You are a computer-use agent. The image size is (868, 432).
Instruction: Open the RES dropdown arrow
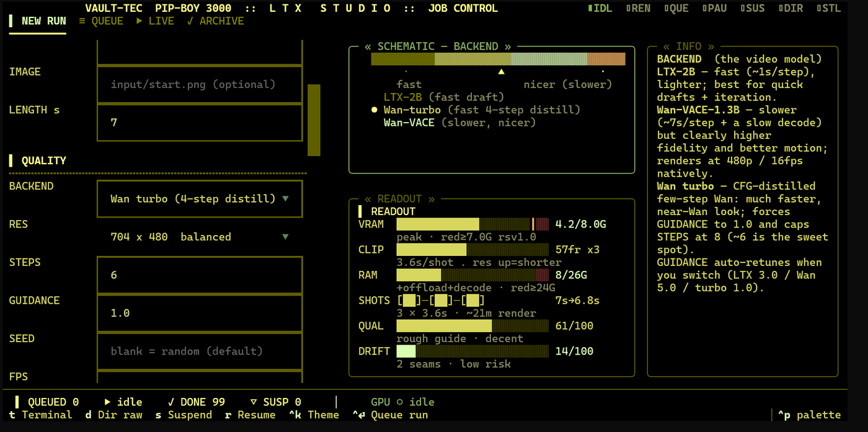pyautogui.click(x=285, y=237)
